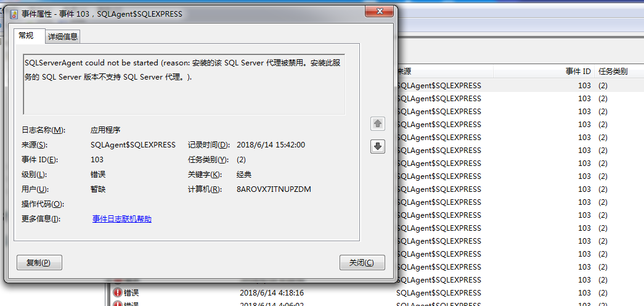Image resolution: width=644 pixels, height=306 pixels.
Task: Select the highlighted first row in event list
Action: point(520,86)
